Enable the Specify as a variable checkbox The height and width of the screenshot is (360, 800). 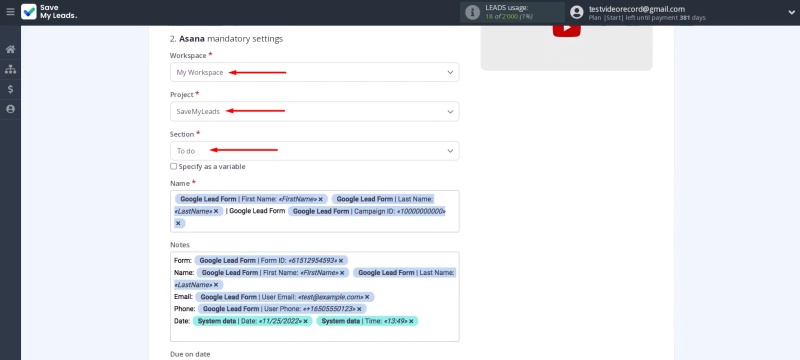tap(173, 166)
